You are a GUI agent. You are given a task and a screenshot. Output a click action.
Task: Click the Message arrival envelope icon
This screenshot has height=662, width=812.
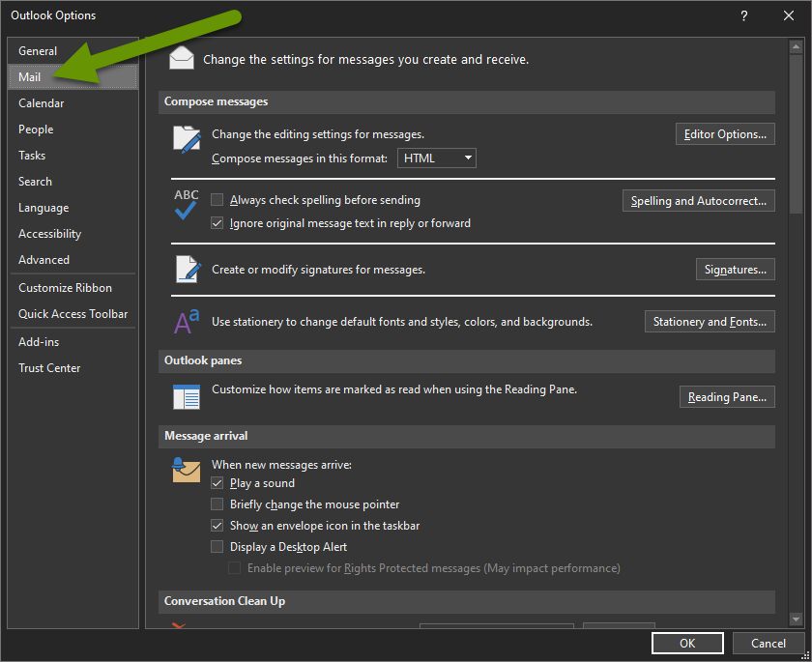point(186,471)
